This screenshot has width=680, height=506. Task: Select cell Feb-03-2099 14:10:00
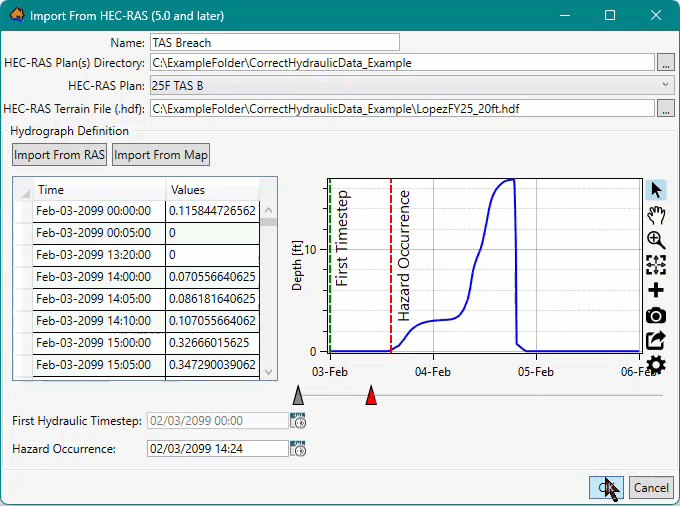click(99, 321)
